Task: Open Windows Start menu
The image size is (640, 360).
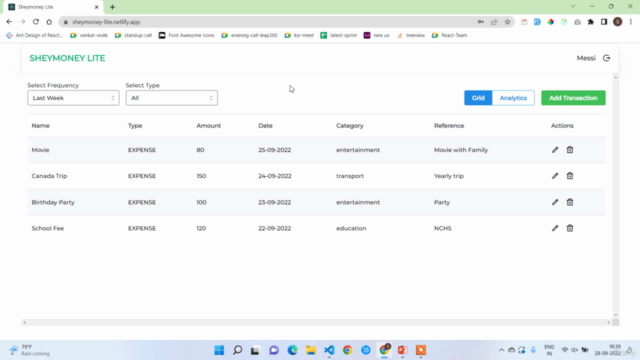Action: click(219, 350)
